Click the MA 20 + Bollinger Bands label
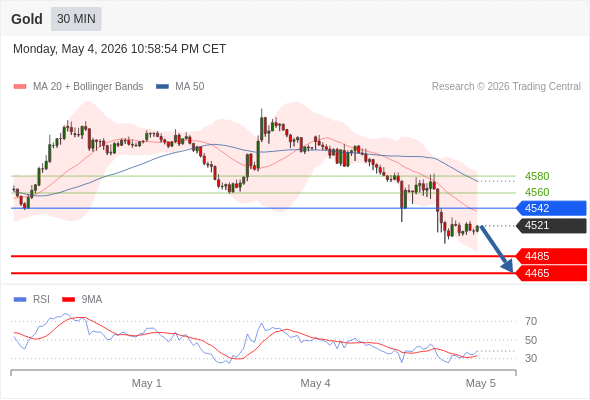The height and width of the screenshot is (400, 590). pos(88,87)
